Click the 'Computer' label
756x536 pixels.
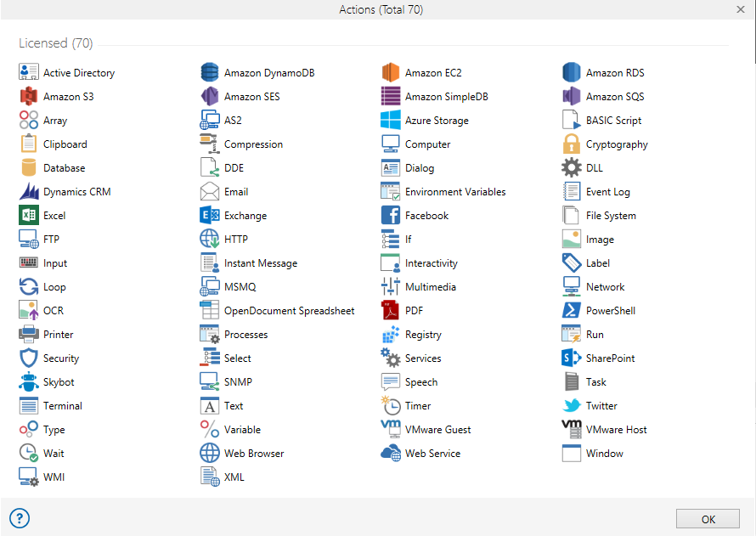click(427, 144)
